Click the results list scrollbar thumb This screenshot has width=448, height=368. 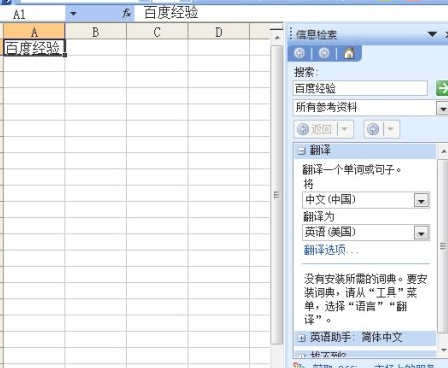(444, 245)
